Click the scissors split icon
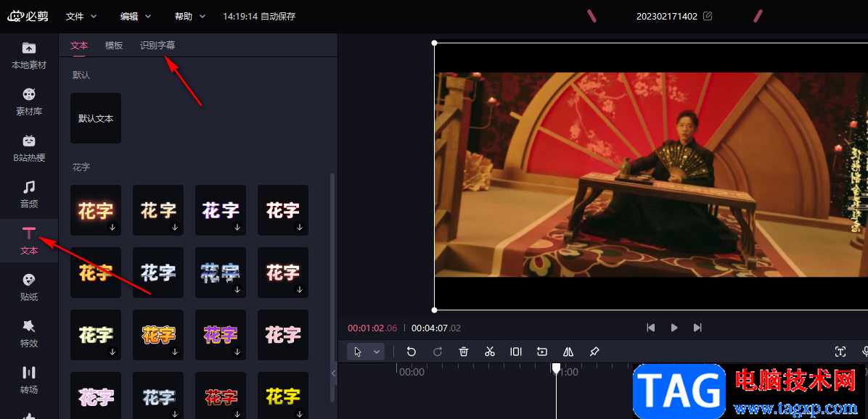Screen dimensions: 868x419 click(489, 352)
